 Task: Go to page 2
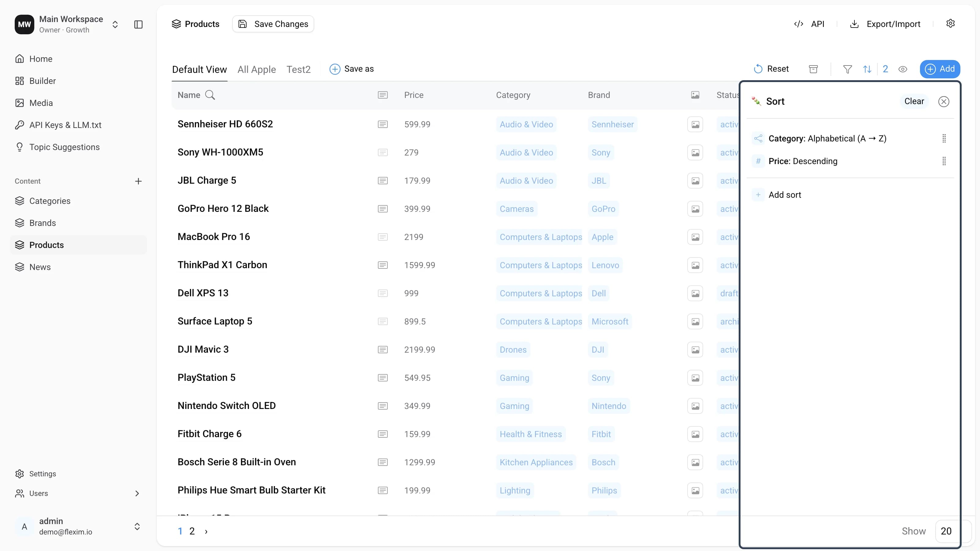click(x=192, y=531)
